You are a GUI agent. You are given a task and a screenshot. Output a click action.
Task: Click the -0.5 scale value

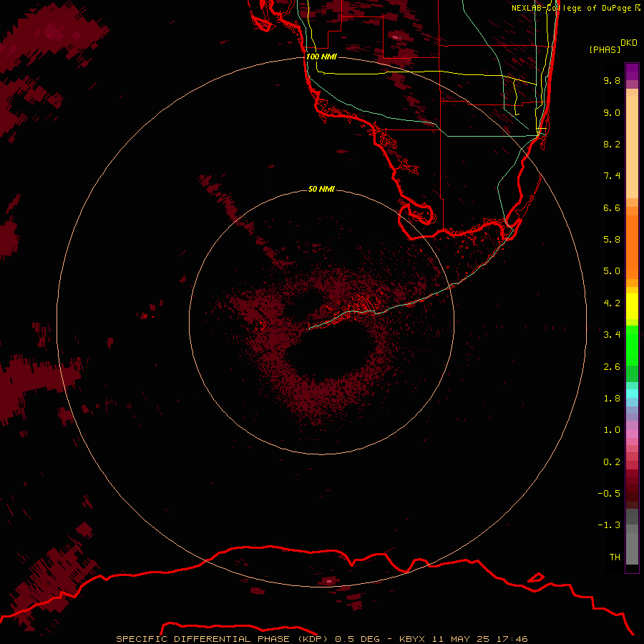point(609,494)
